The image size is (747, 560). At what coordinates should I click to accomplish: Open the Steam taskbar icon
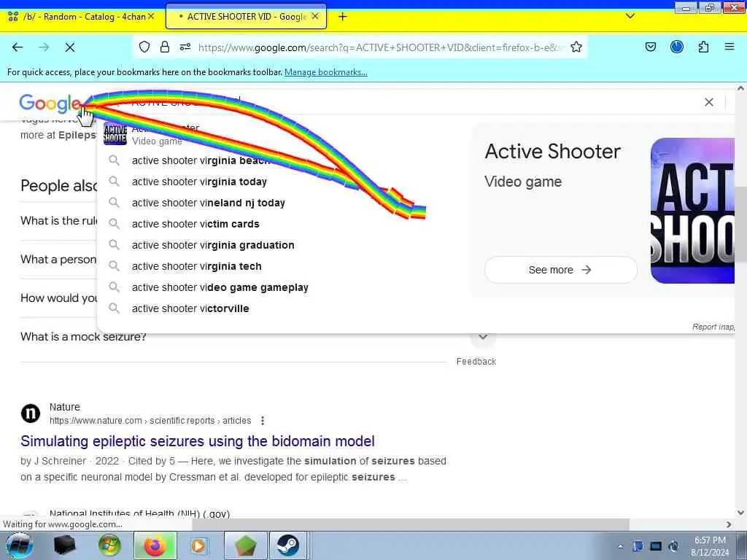tap(287, 545)
